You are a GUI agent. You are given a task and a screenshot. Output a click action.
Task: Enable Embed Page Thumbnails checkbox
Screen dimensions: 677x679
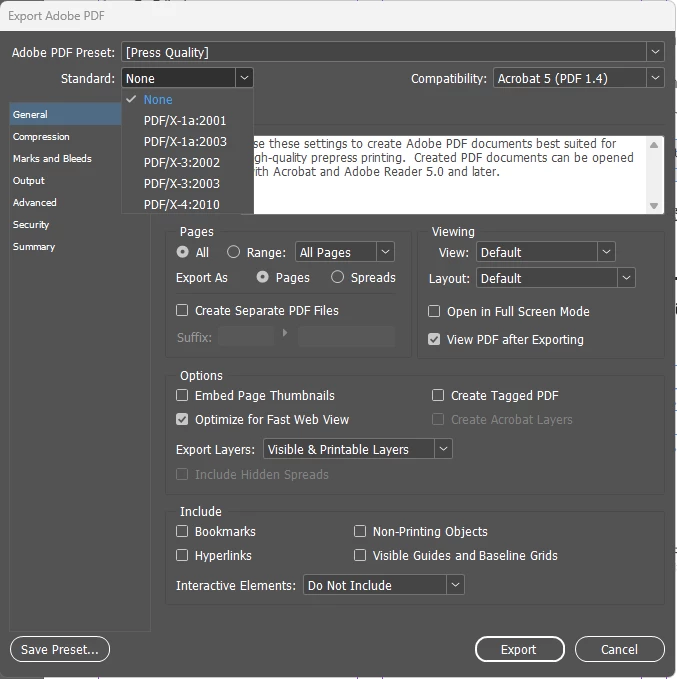pos(182,395)
